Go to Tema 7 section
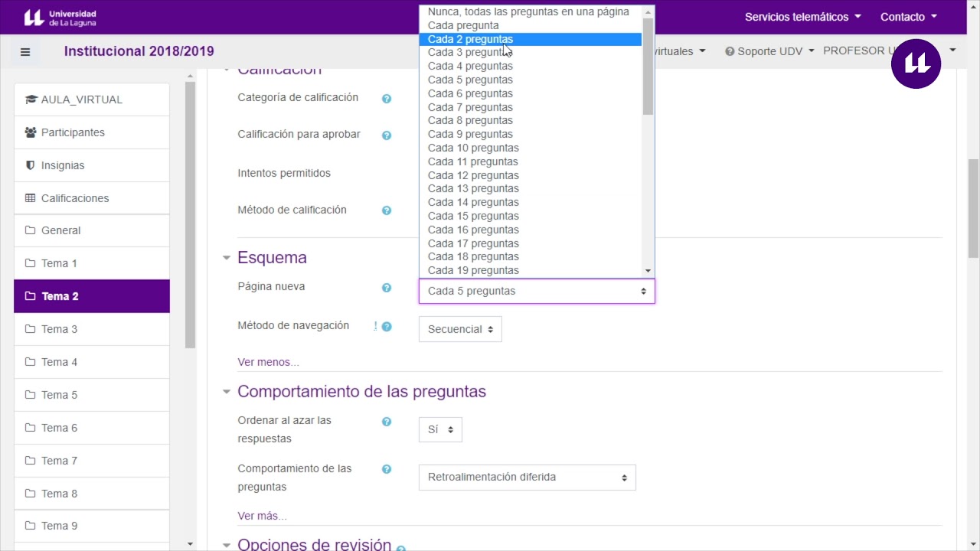The width and height of the screenshot is (980, 551). pos(92,461)
